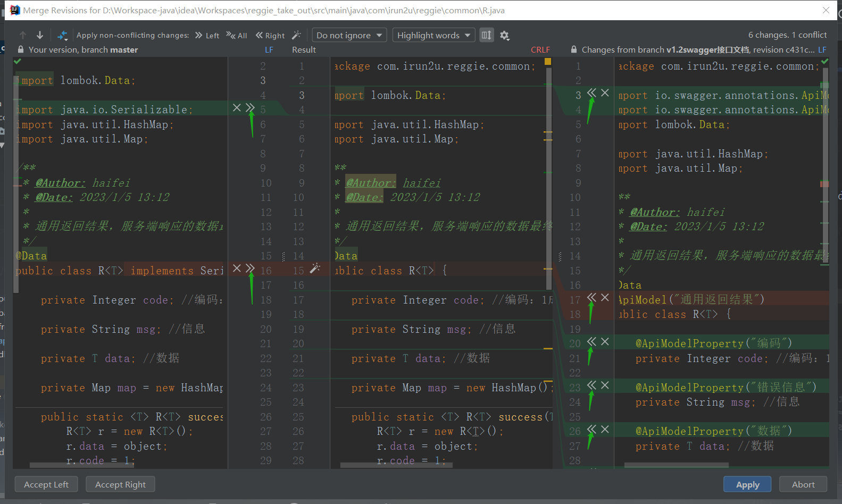Click yellow inspection indicator in result pane
The height and width of the screenshot is (504, 842).
tap(548, 62)
